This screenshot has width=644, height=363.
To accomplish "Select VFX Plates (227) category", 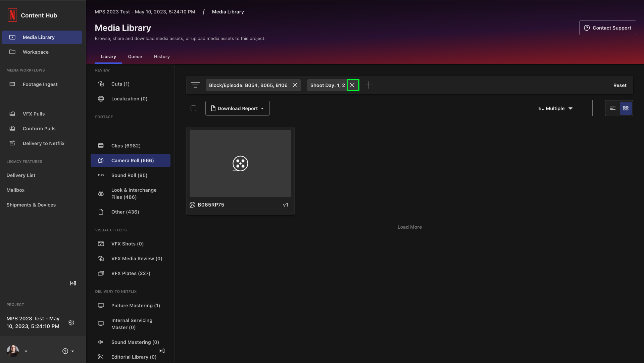I will (131, 273).
